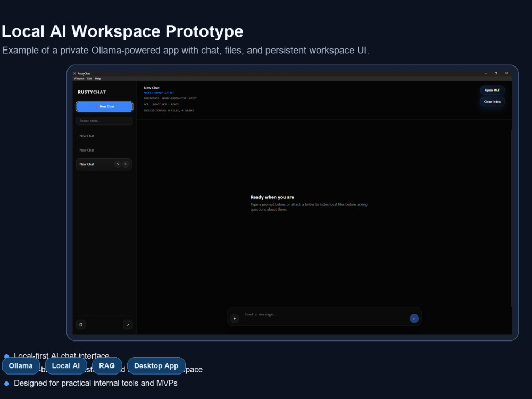Screen dimensions: 532x399
Task: Click the MODEL: GEMMA4:LATEST label
Action: 159,93
